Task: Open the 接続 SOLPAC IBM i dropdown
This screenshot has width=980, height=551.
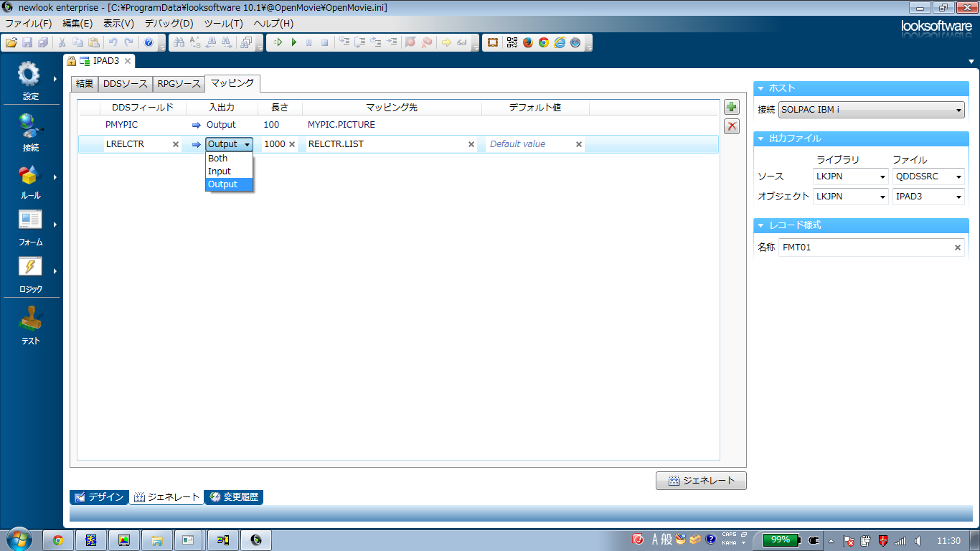Action: (x=872, y=110)
